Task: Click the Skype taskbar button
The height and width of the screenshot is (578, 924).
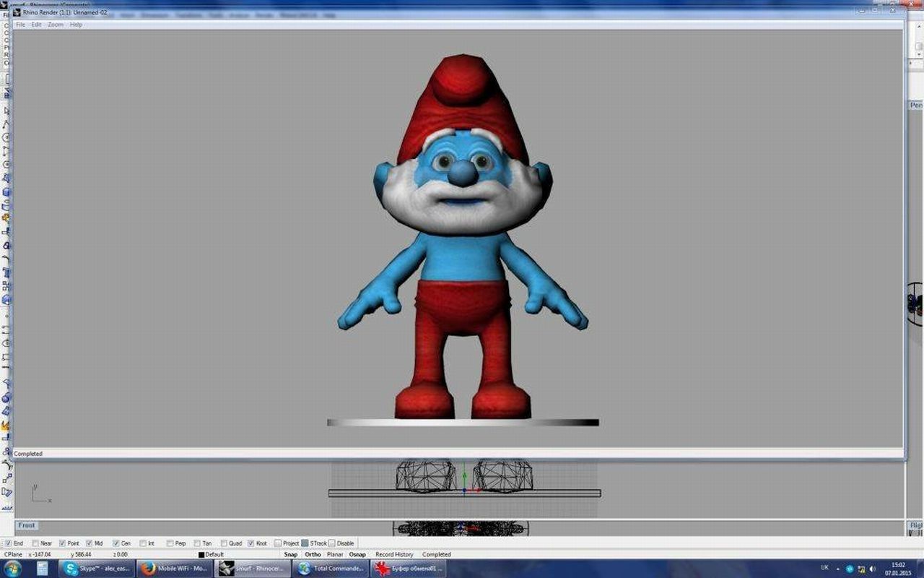Action: [x=97, y=569]
